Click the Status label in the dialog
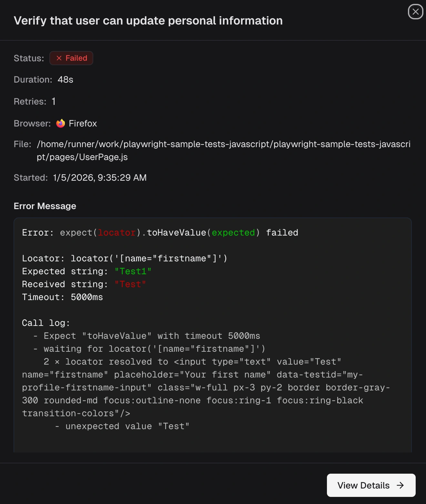The image size is (426, 504). click(28, 58)
